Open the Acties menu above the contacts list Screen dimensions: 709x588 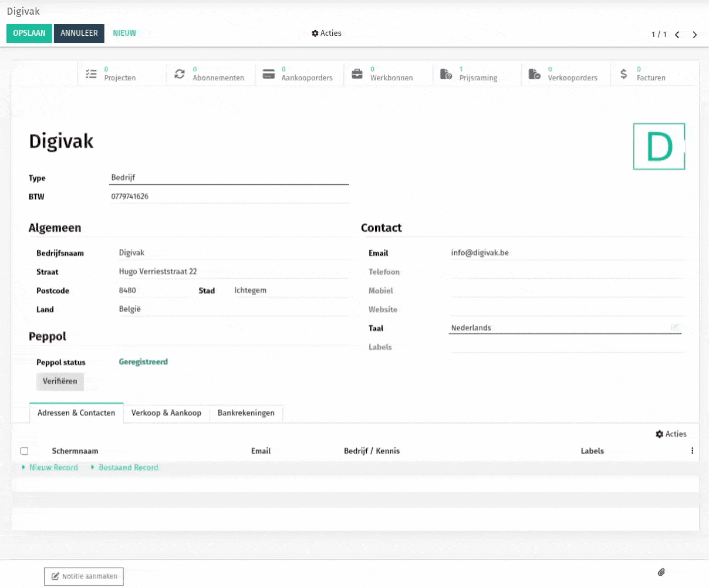click(x=671, y=434)
